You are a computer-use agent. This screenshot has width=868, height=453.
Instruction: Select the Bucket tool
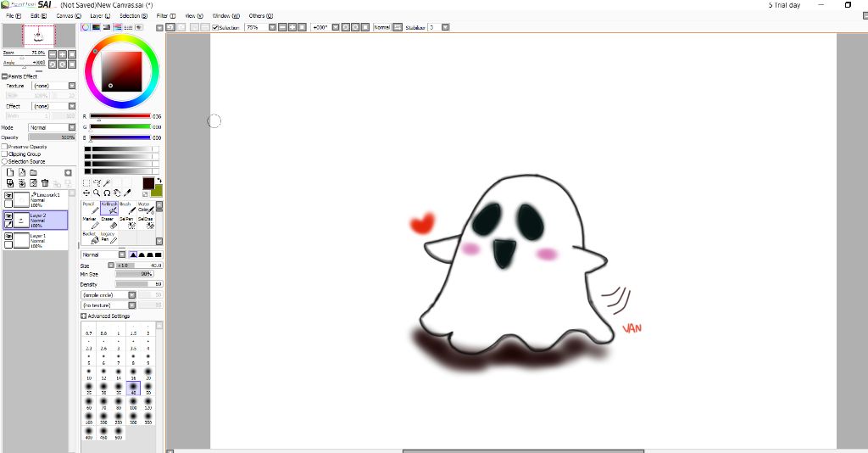coord(90,238)
